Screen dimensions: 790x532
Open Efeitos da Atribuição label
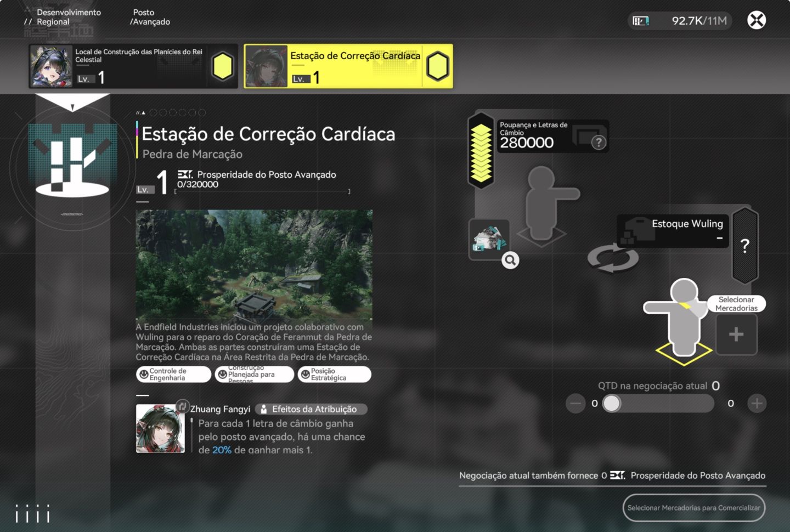[x=311, y=409]
